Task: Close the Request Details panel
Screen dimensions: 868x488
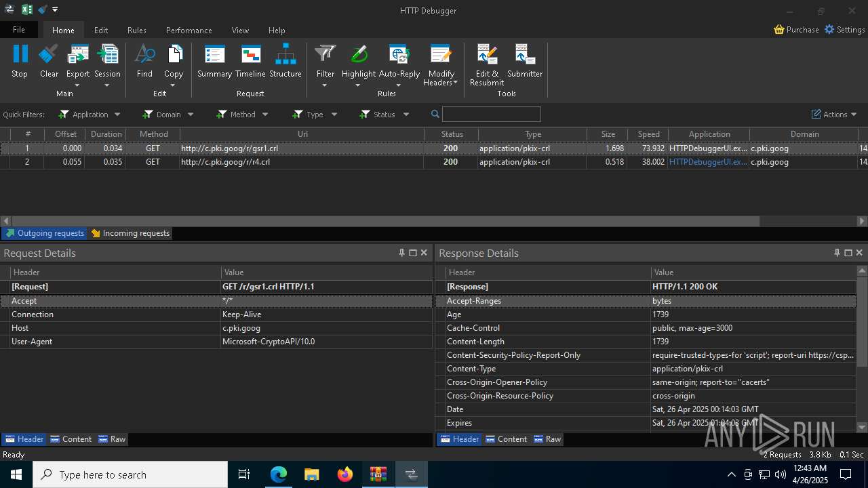Action: 424,253
